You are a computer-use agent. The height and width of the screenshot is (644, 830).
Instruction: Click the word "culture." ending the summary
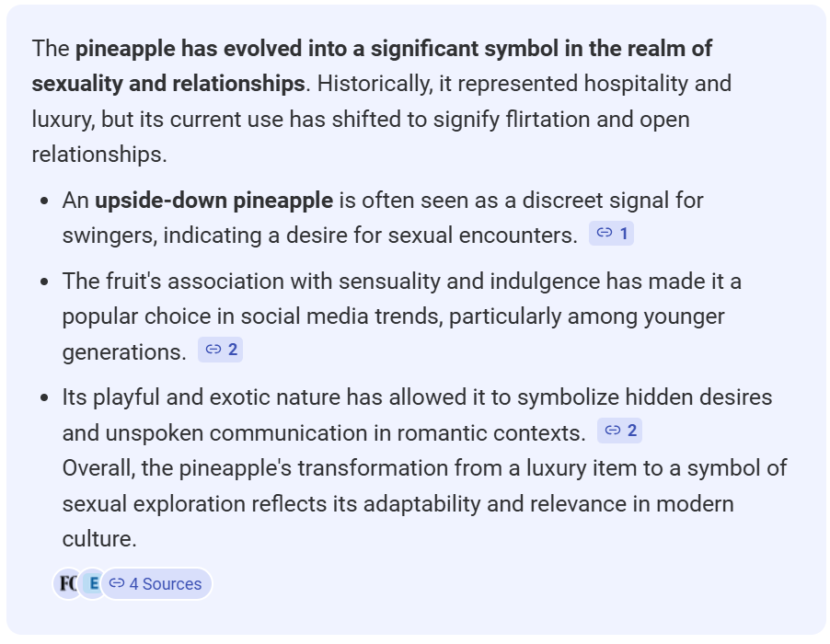[99, 538]
